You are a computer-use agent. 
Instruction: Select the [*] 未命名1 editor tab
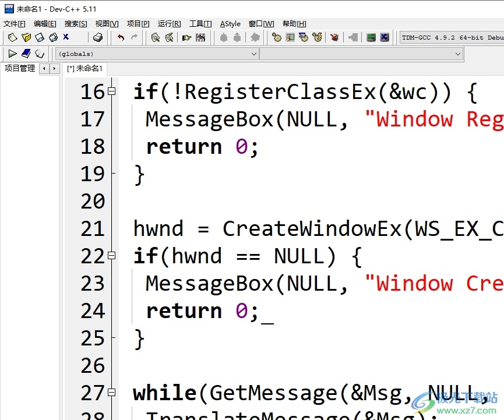pyautogui.click(x=84, y=69)
